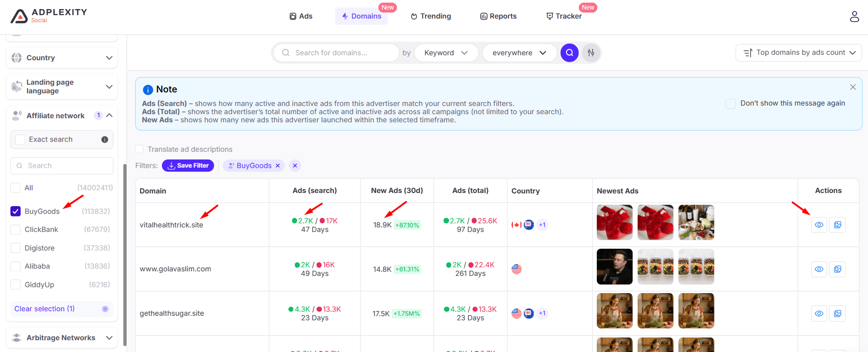This screenshot has width=868, height=352.
Task: Open the everywhere scope dropdown
Action: [519, 53]
